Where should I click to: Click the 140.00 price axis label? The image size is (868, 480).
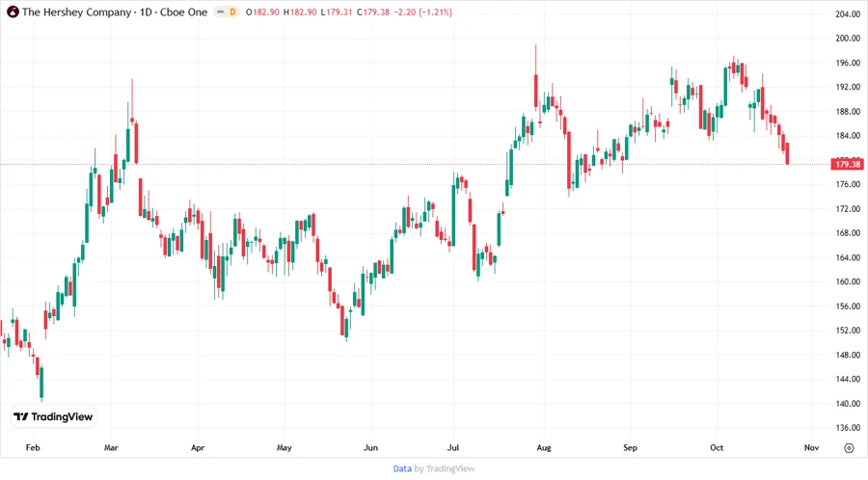pos(848,403)
